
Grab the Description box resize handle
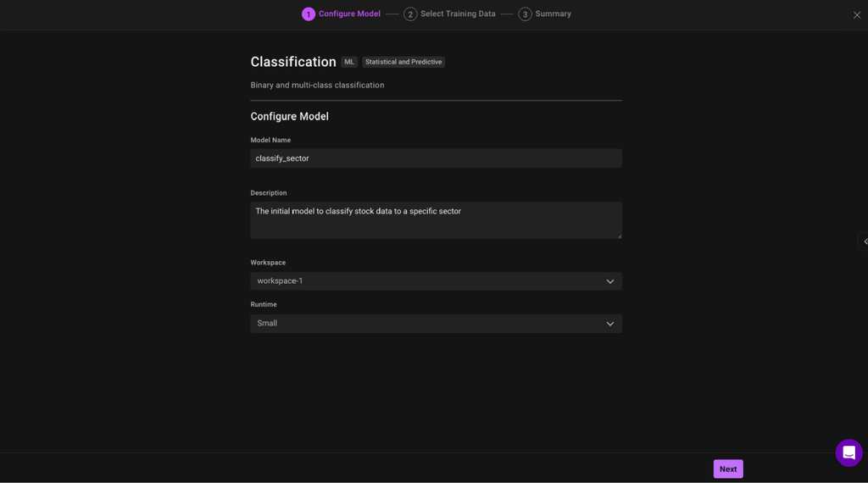point(620,236)
